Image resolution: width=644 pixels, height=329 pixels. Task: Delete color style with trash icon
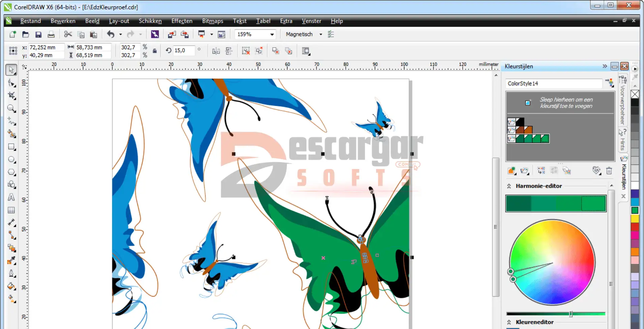[x=609, y=171]
